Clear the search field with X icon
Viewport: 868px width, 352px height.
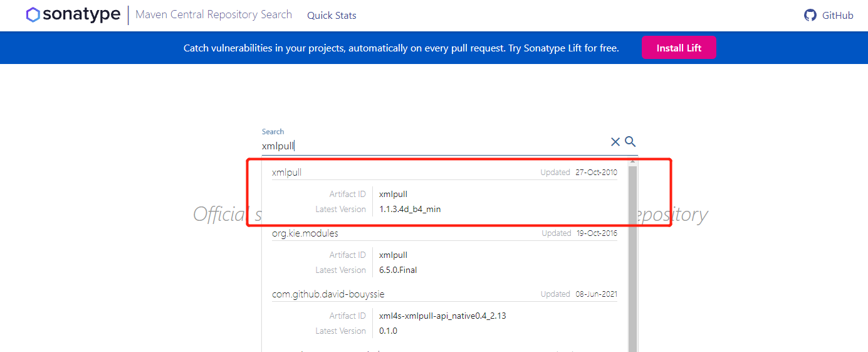point(615,142)
